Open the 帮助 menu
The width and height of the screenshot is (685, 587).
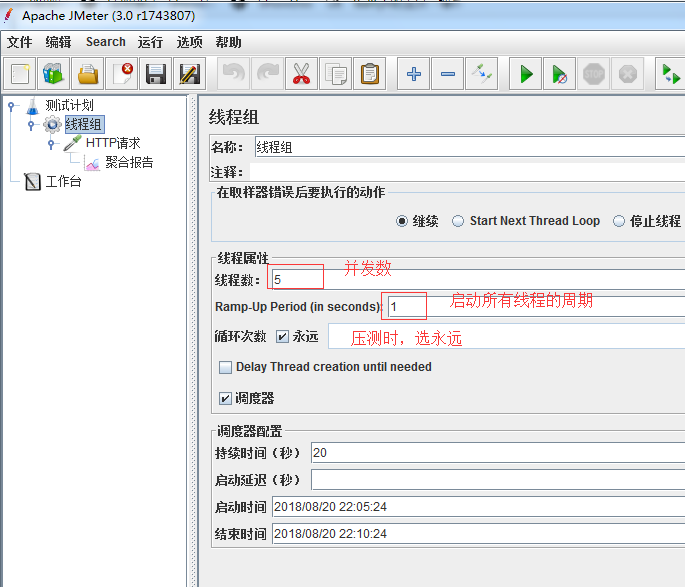(x=228, y=42)
